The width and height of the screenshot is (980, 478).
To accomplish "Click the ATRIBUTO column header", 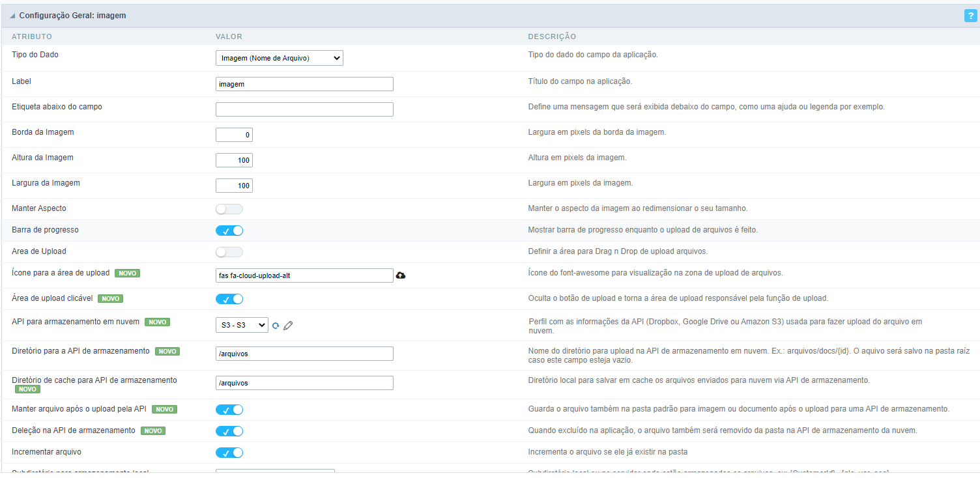I will point(32,36).
